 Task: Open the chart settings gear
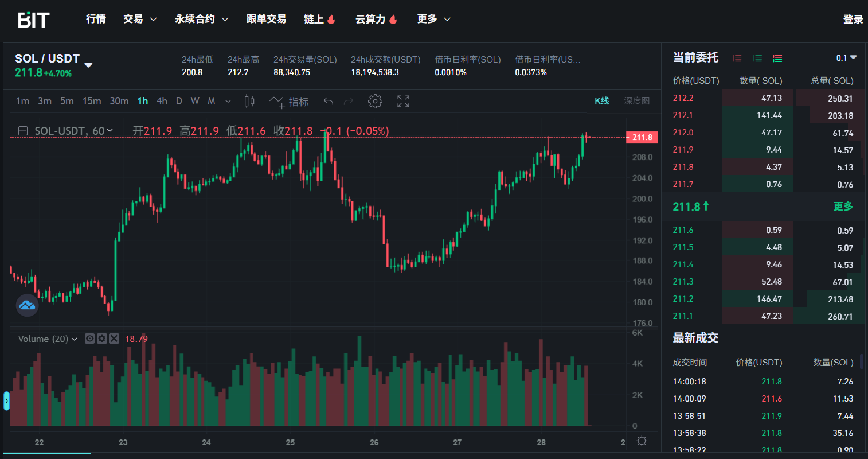[375, 102]
